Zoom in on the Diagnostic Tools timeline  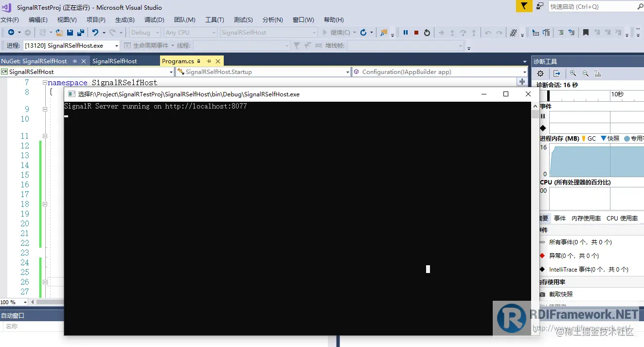[x=573, y=73]
